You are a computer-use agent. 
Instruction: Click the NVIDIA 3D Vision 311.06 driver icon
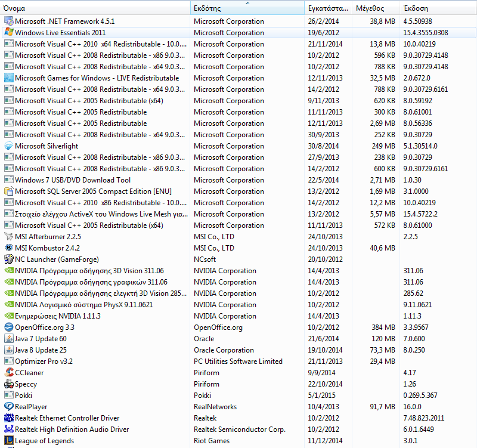click(x=9, y=271)
